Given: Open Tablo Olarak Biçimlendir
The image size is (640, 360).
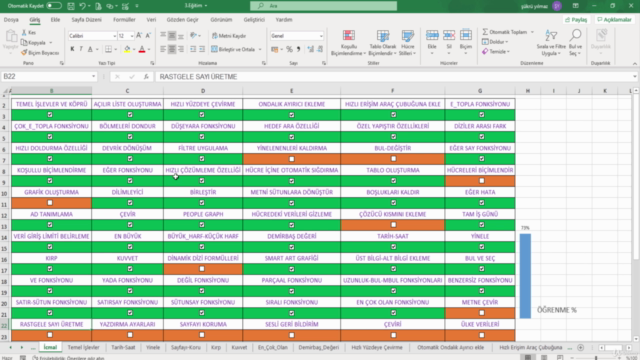Looking at the screenshot, I should point(382,43).
